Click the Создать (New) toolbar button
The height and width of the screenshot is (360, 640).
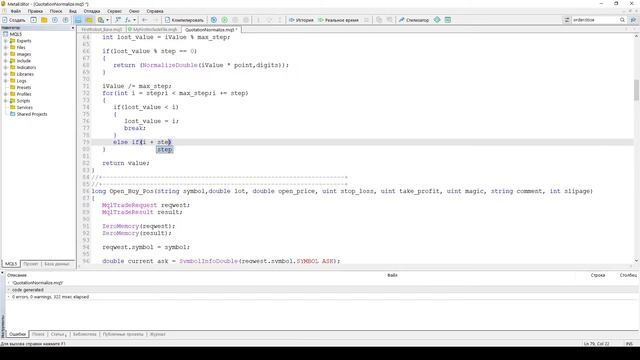tap(14, 20)
